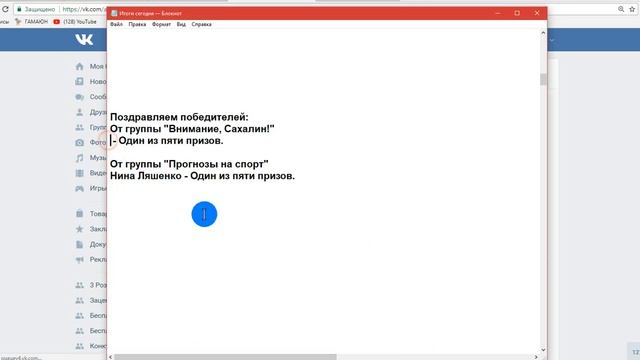
Task: Click the Notepad scrollbar down arrow
Action: coord(543,350)
